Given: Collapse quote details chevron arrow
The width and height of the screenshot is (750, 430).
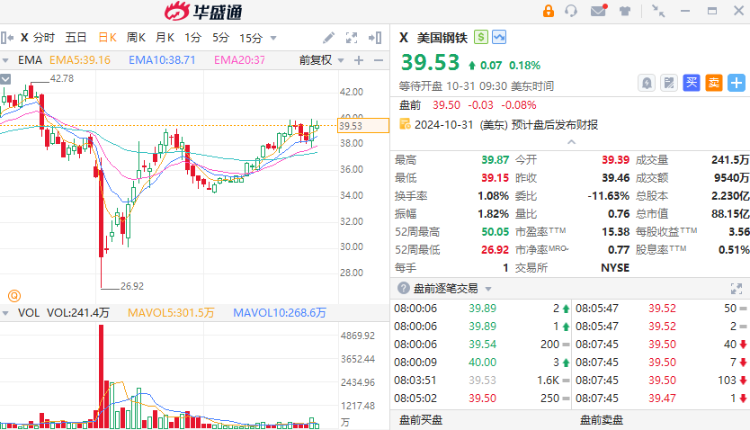Looking at the screenshot, I should coord(571,142).
